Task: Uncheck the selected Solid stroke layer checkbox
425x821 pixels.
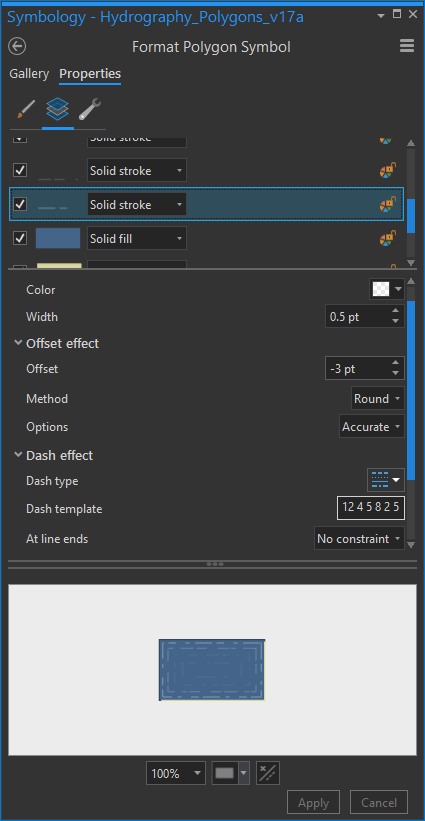Action: click(20, 204)
